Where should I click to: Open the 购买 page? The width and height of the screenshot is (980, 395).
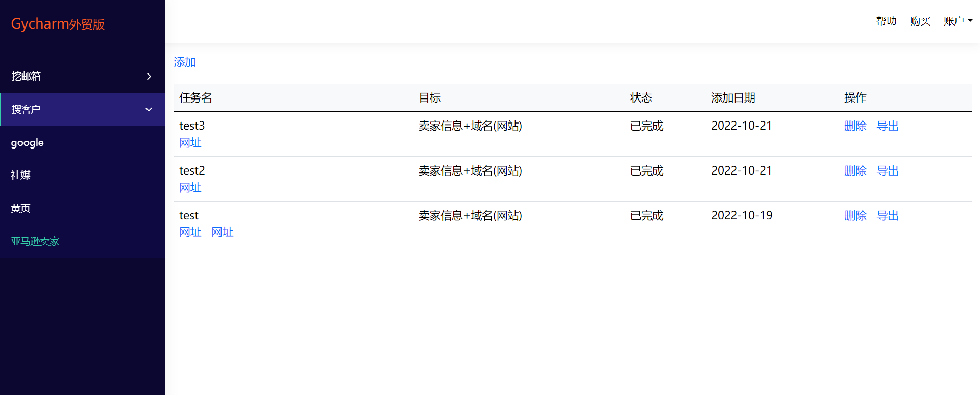(920, 21)
